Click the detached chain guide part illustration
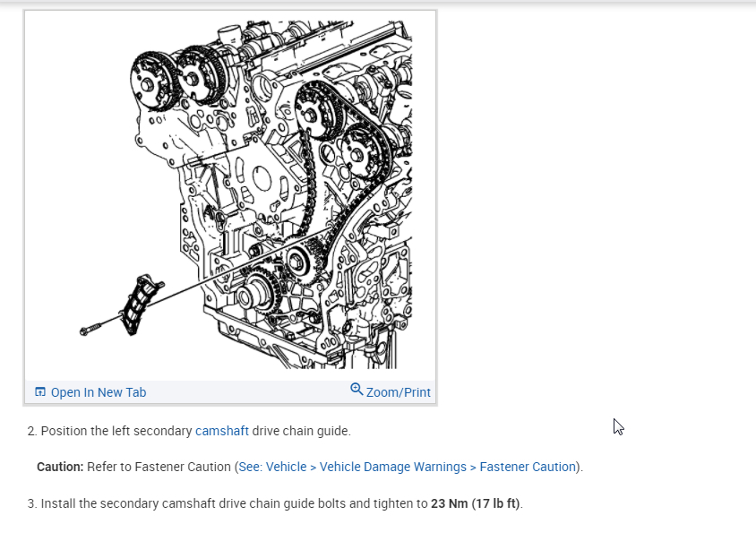Viewport: 756px width, 541px height. 142,305
